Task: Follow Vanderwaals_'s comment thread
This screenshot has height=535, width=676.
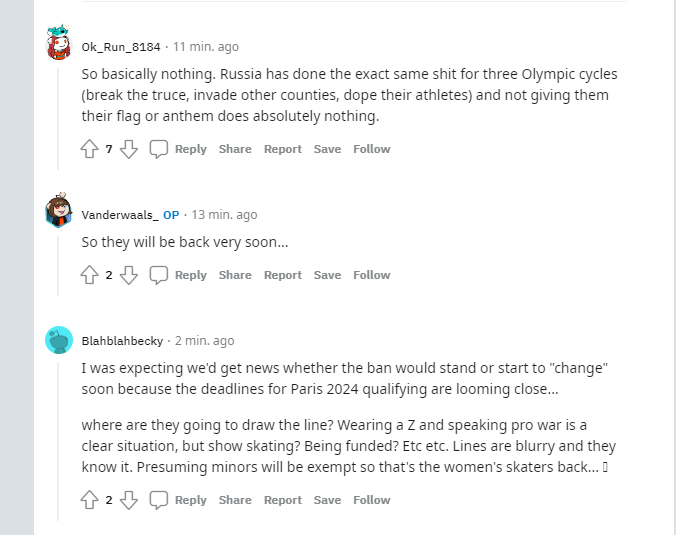Action: pos(371,275)
